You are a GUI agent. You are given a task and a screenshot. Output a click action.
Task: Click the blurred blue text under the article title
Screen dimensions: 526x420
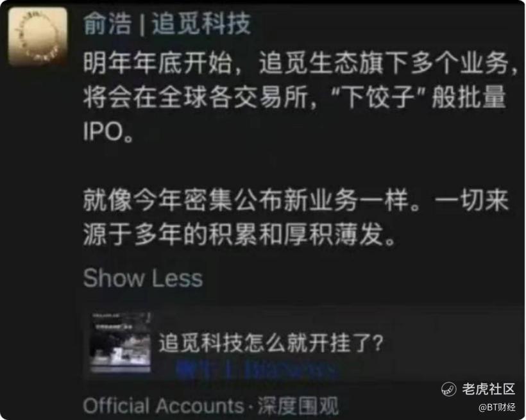click(255, 370)
